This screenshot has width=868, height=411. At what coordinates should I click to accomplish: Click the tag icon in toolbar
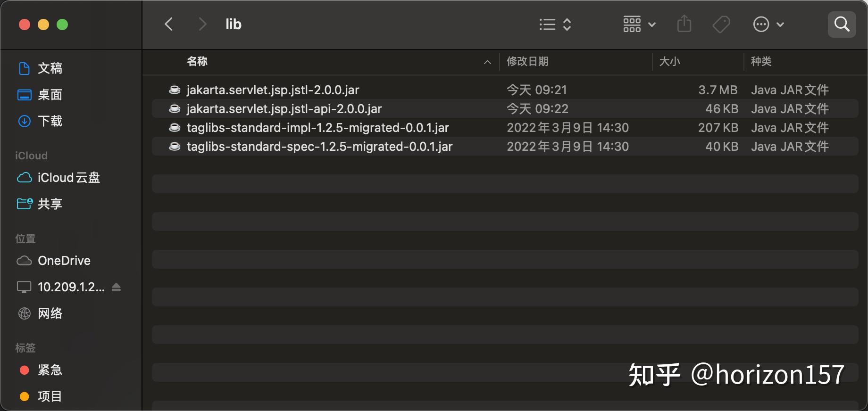pos(721,25)
